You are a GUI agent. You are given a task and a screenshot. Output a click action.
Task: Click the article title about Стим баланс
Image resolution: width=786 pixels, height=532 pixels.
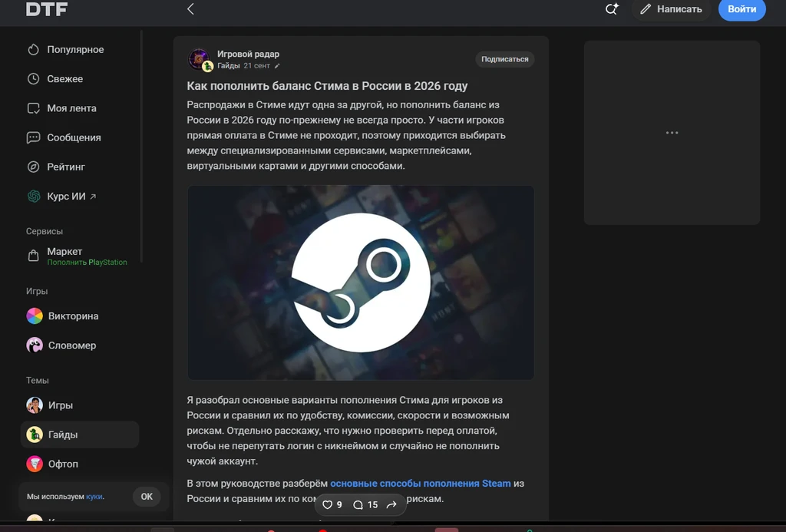pos(327,86)
